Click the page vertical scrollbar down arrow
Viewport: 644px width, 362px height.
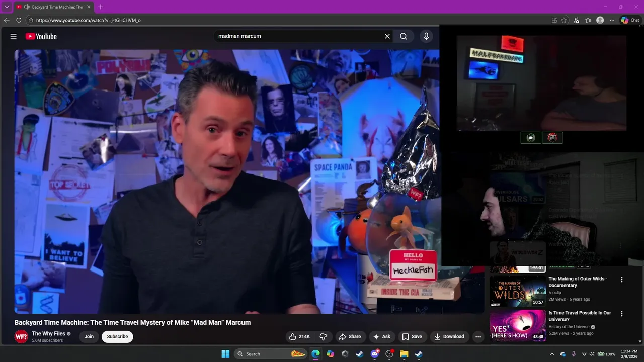(641, 341)
